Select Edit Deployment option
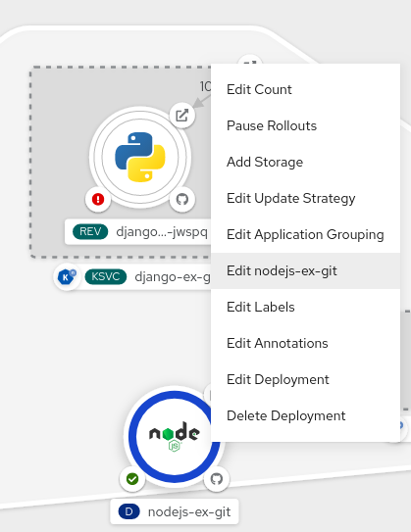This screenshot has width=411, height=532. 305,380
